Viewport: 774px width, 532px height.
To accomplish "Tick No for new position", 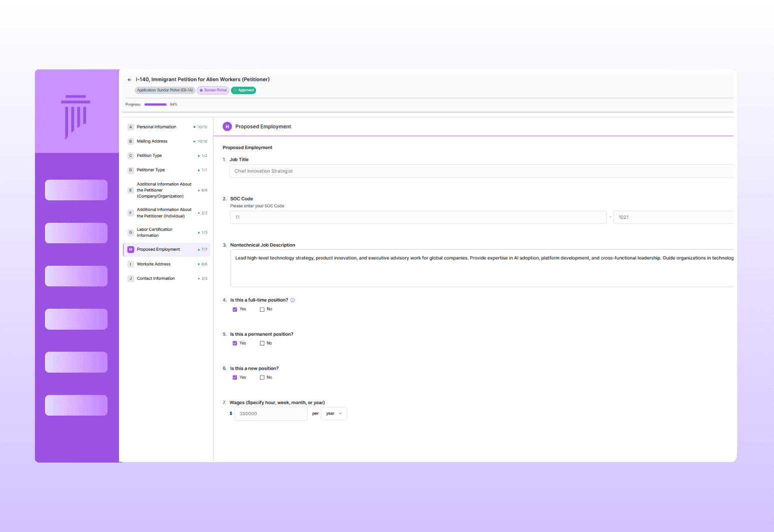I will click(262, 378).
